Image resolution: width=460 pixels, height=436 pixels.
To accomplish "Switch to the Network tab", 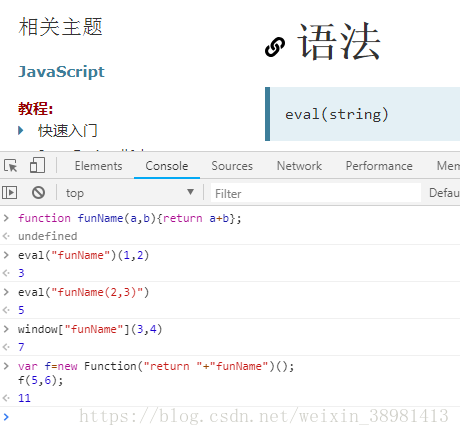I will (299, 166).
